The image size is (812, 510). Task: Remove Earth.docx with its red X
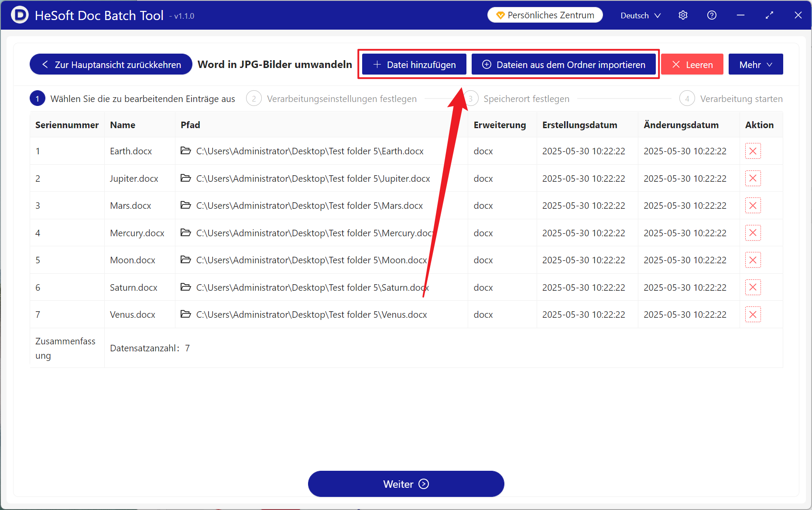tap(753, 151)
